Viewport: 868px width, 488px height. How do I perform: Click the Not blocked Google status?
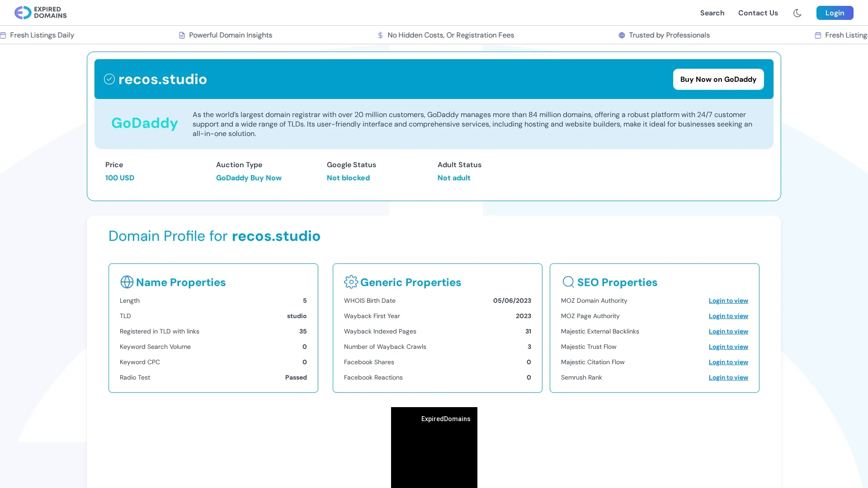pos(348,178)
